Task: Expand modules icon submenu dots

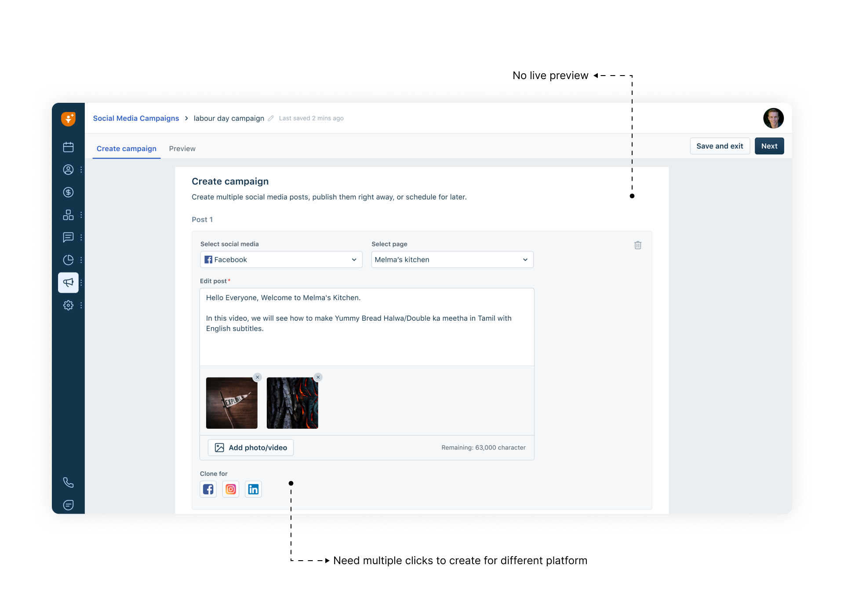Action: [x=81, y=215]
